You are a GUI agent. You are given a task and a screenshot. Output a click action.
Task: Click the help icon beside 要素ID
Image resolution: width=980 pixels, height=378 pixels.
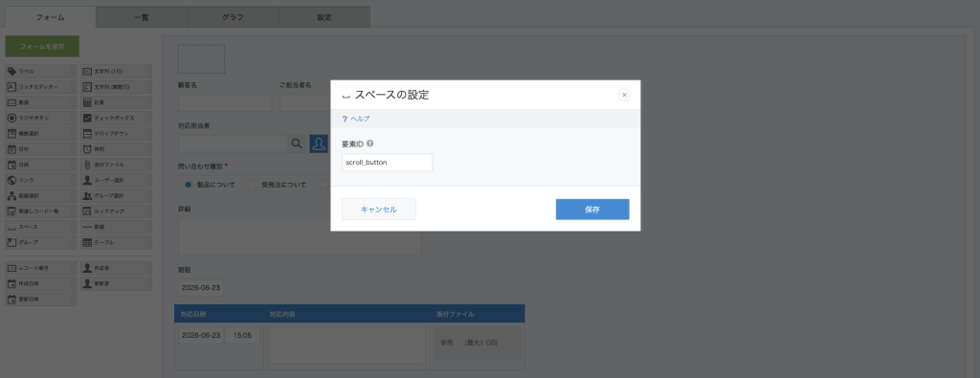click(370, 144)
